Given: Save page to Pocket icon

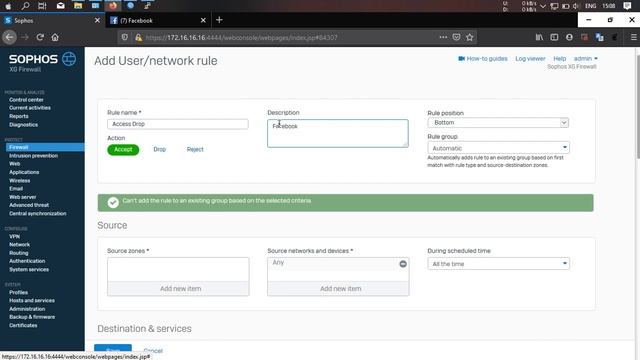Looking at the screenshot, I should click(x=456, y=37).
